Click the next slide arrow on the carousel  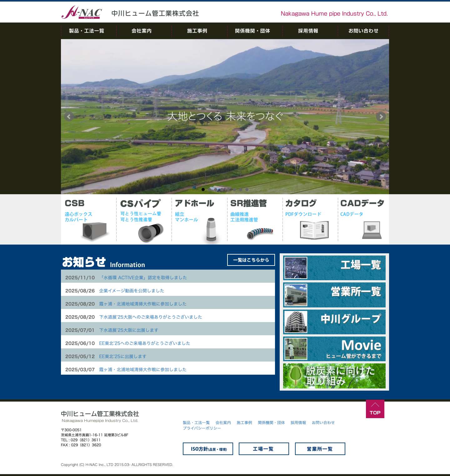point(381,117)
